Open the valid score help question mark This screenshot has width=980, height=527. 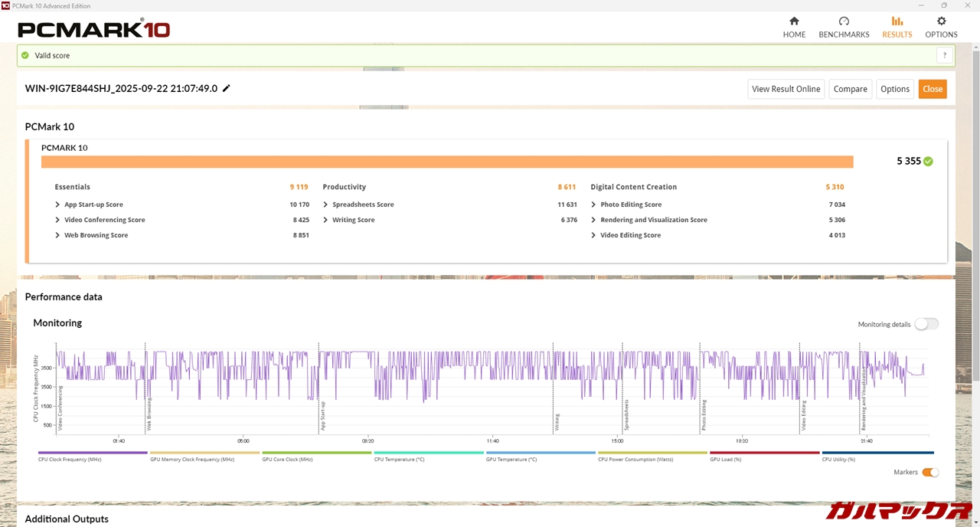(945, 55)
